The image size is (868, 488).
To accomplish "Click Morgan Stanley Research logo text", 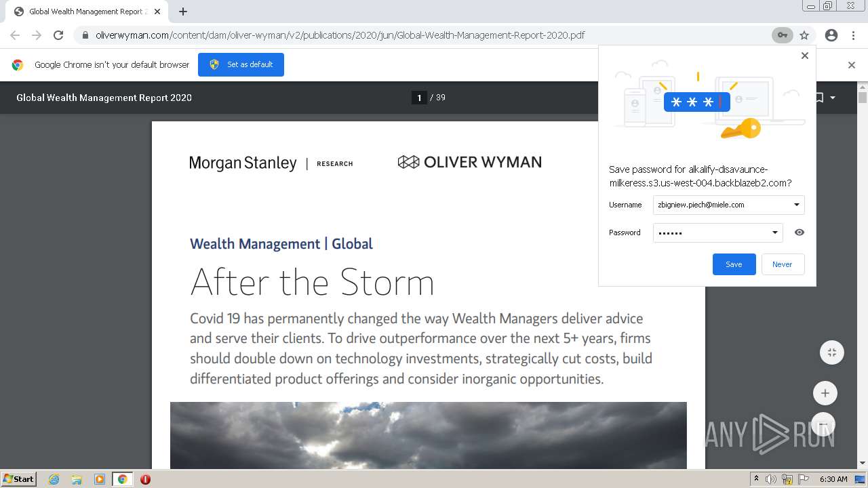I will coord(271,163).
